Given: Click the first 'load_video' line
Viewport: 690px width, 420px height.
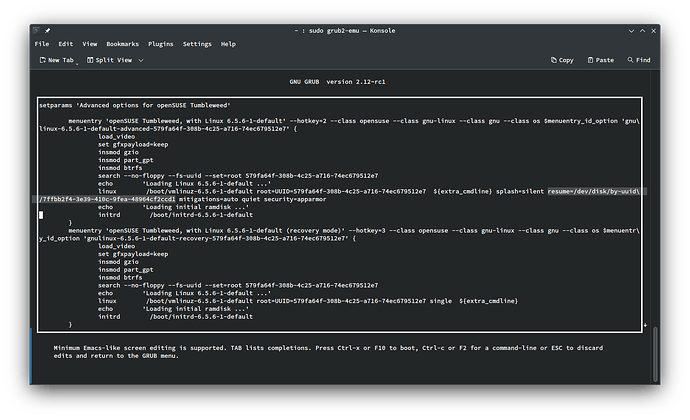Looking at the screenshot, I should [x=116, y=136].
